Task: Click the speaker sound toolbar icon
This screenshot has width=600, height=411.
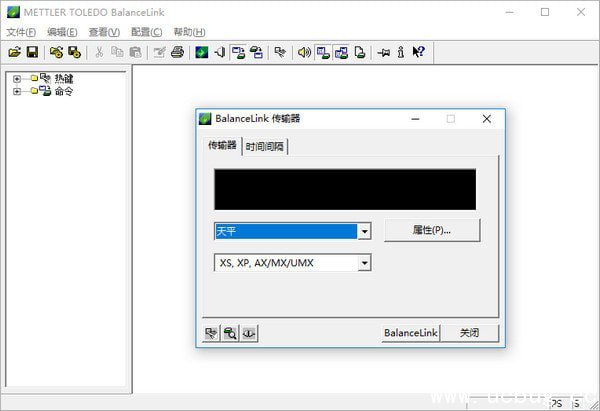Action: (x=304, y=52)
